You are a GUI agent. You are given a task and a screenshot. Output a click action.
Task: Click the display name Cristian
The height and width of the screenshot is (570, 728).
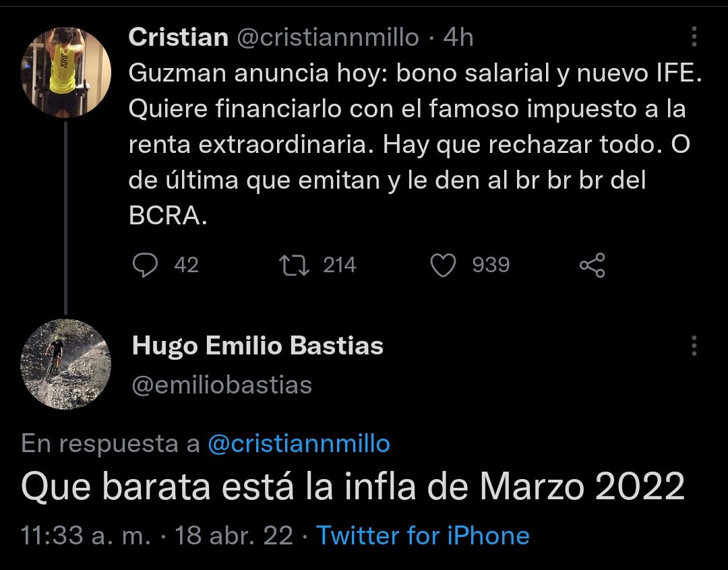click(x=178, y=37)
